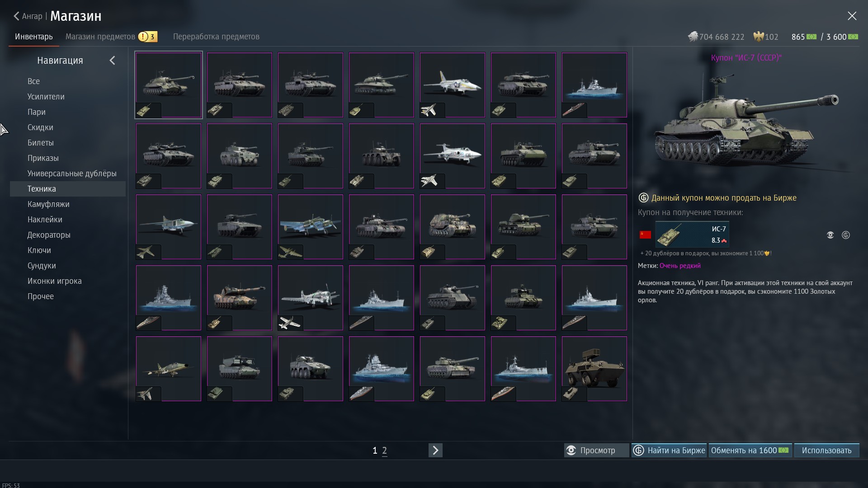Select the battleship coupon starting fourth row
Viewport: 868px width, 488px height.
(x=169, y=298)
